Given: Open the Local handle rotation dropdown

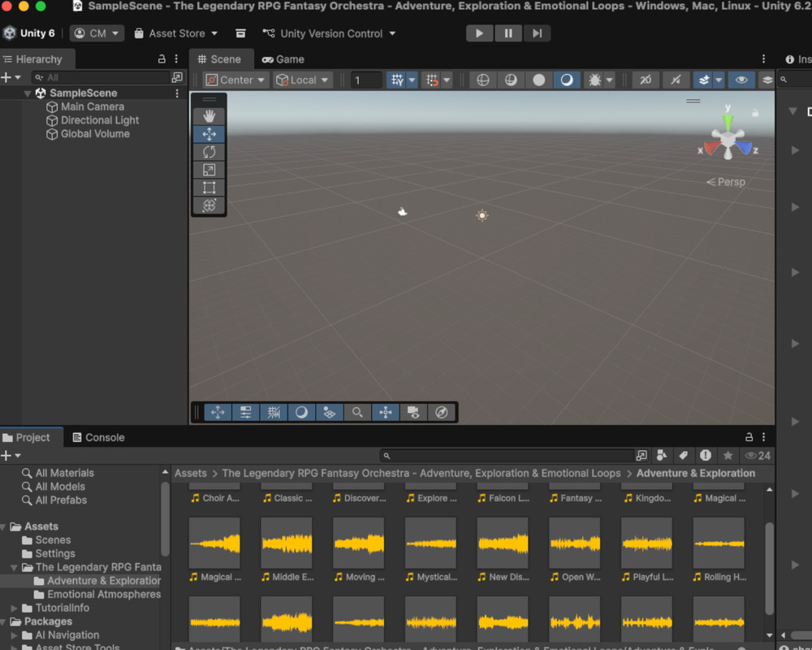Looking at the screenshot, I should [303, 80].
